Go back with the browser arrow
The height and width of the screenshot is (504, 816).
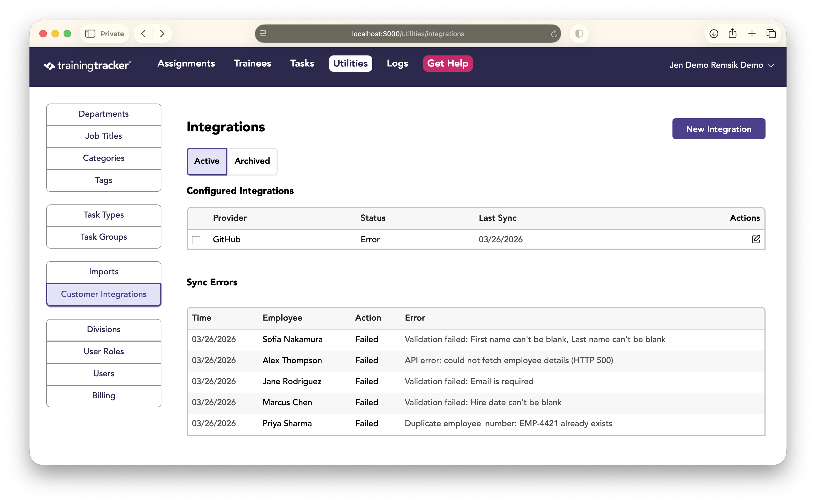click(x=143, y=34)
